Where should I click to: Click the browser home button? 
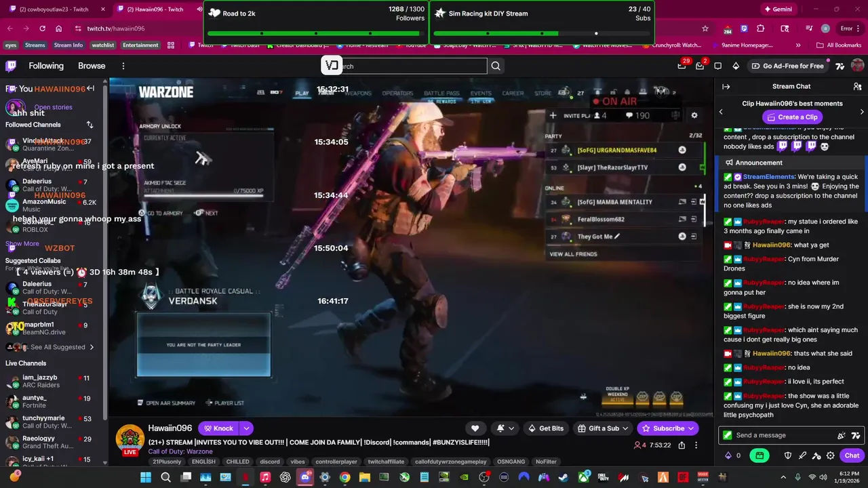(59, 28)
